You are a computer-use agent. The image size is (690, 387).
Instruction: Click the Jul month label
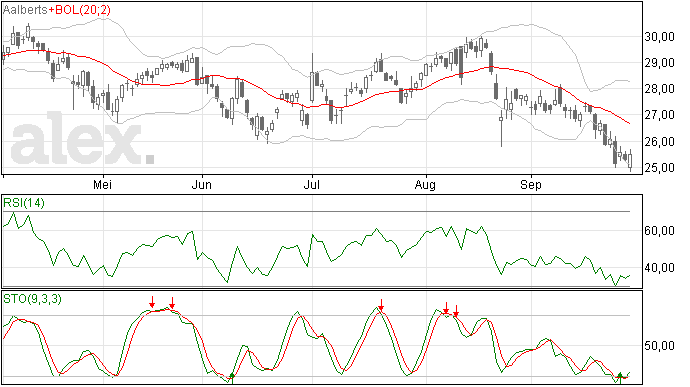[x=312, y=184]
